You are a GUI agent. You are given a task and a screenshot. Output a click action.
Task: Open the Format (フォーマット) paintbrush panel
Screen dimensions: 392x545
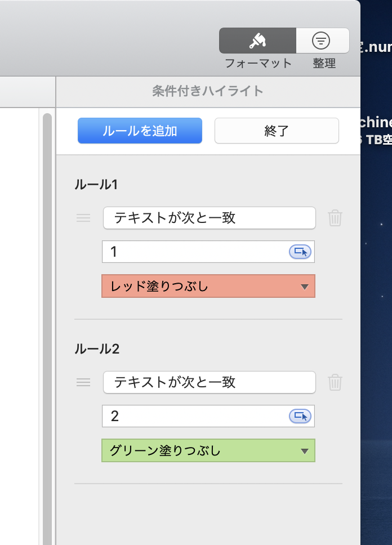[257, 41]
